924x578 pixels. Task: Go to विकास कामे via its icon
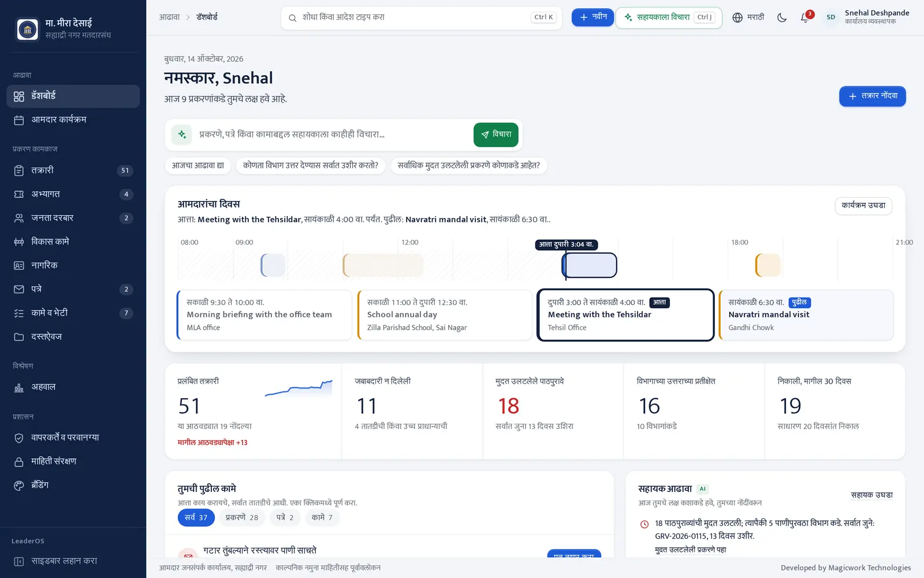tap(19, 242)
